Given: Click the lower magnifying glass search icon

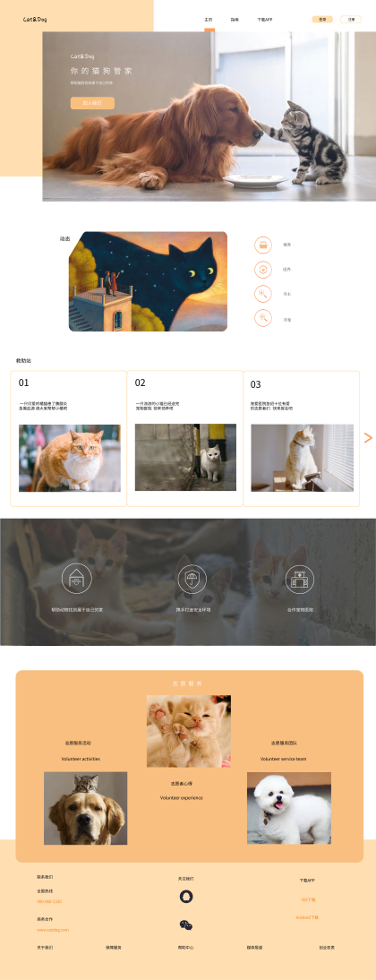Looking at the screenshot, I should pos(263,318).
